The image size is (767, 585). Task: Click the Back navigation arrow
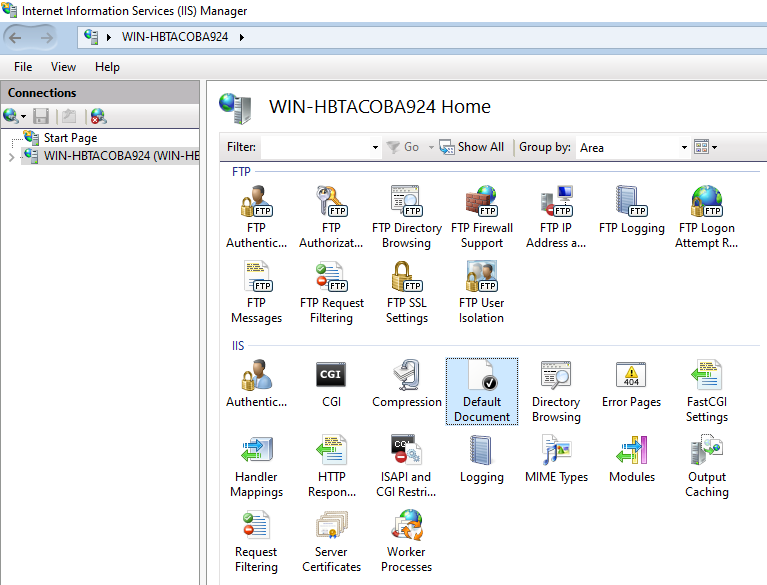15,38
